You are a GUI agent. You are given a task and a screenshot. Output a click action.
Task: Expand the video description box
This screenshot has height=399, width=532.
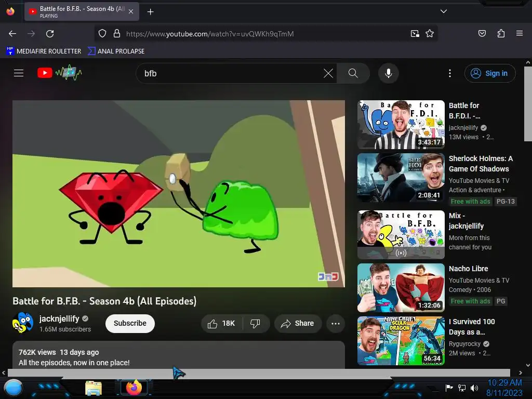(179, 355)
